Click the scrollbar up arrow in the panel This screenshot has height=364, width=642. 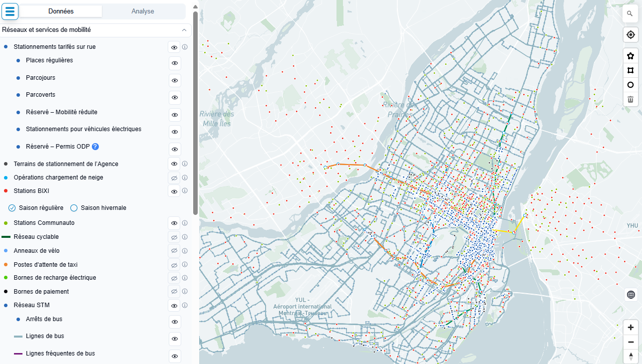pos(196,6)
